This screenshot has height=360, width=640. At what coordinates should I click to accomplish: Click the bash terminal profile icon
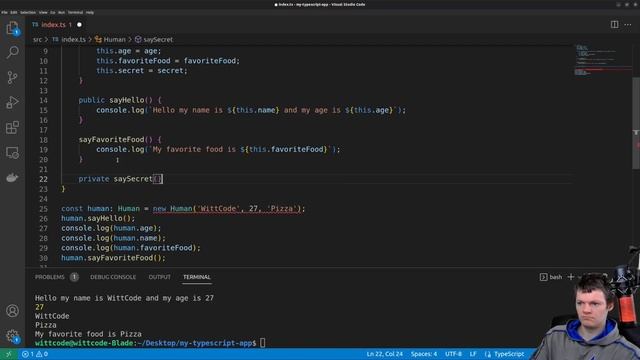click(x=543, y=277)
